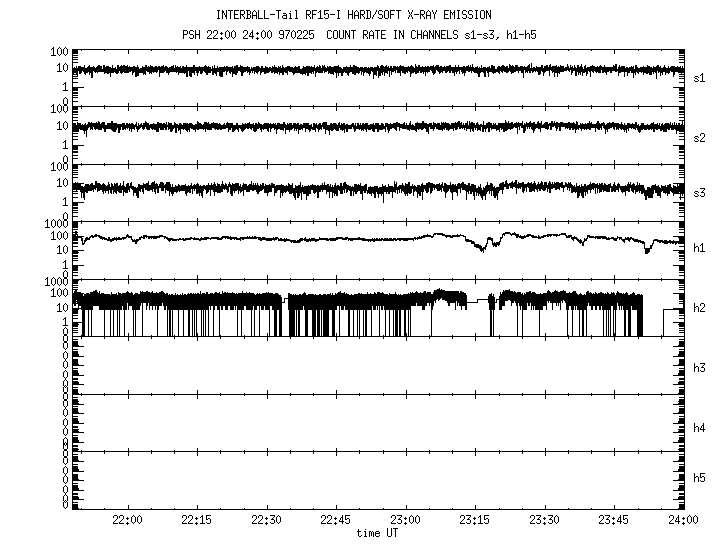Screen dimensions: 720x550
Task: Select the 23:45 time axis label
Action: pyautogui.click(x=613, y=520)
